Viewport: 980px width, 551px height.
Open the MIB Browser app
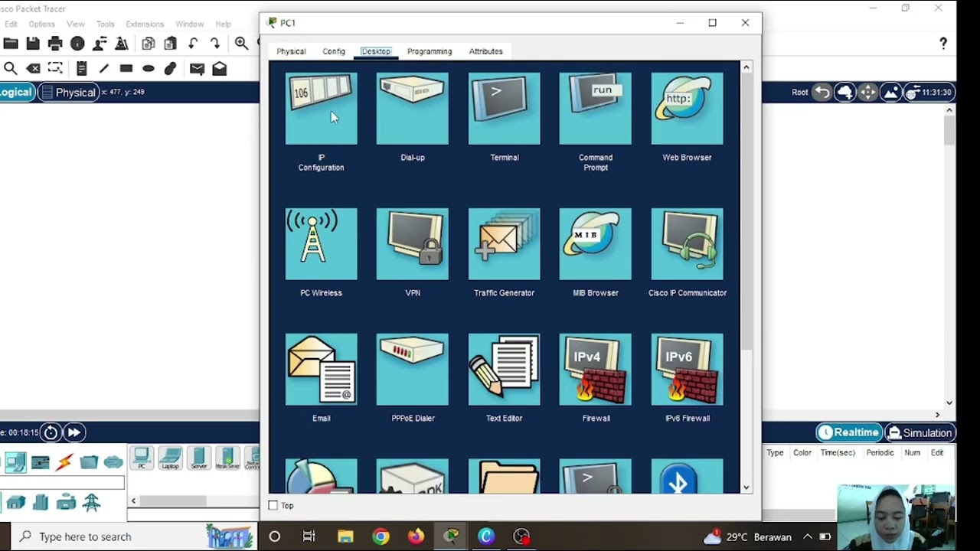click(x=596, y=244)
